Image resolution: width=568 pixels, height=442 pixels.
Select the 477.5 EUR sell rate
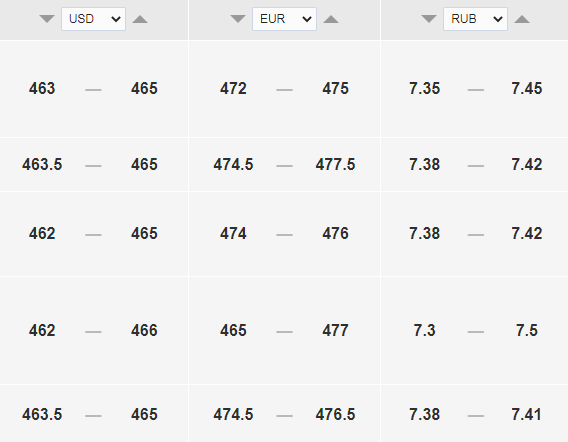[335, 164]
